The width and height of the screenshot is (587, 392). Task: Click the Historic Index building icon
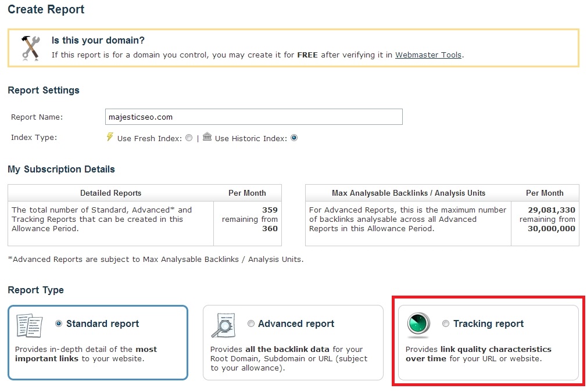pos(207,137)
